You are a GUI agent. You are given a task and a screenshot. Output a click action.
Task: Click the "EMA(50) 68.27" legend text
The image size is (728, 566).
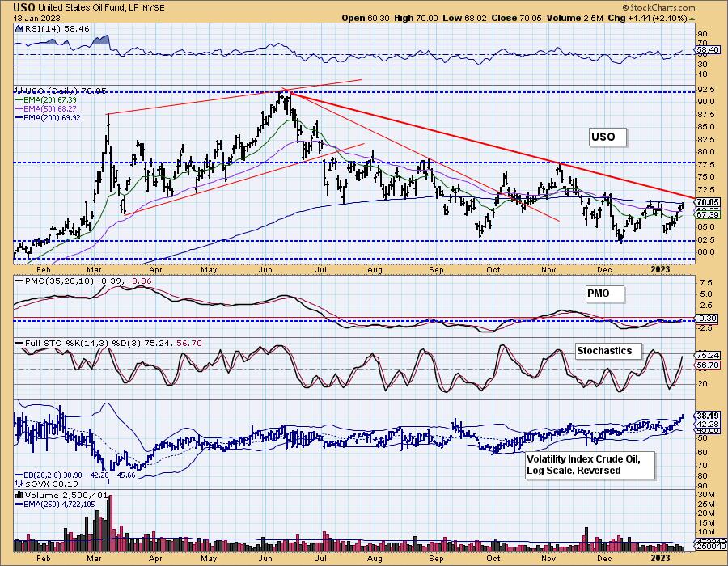[52, 109]
